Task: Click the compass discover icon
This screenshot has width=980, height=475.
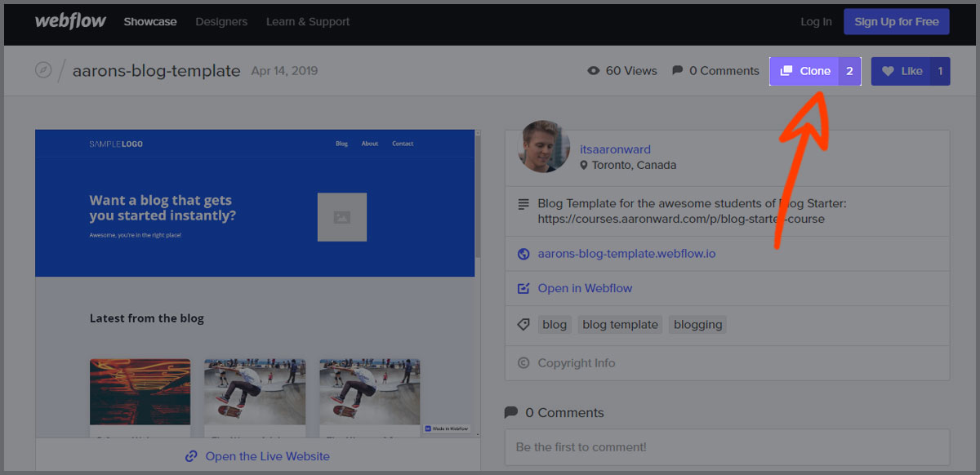Action: (43, 70)
